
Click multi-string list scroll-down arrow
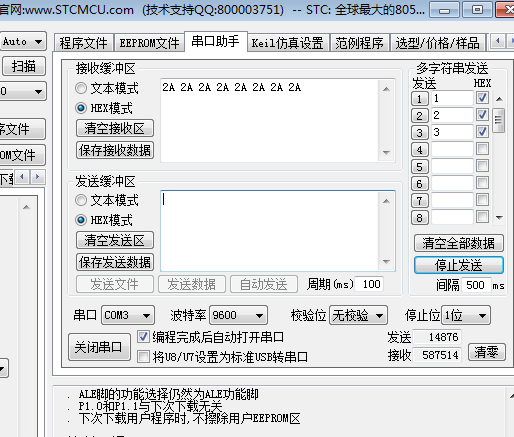[x=499, y=218]
